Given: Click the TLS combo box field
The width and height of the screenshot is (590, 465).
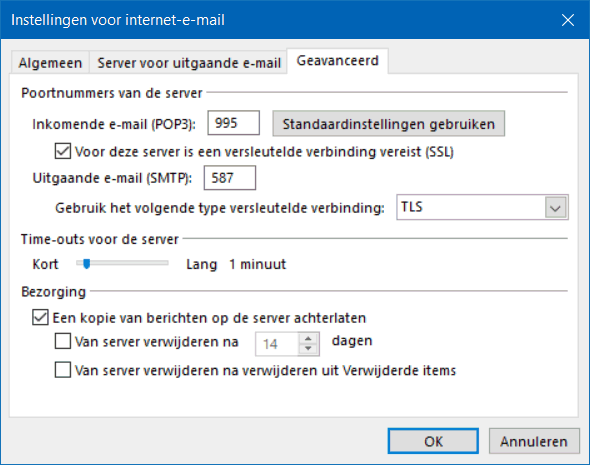Looking at the screenshot, I should tap(482, 207).
